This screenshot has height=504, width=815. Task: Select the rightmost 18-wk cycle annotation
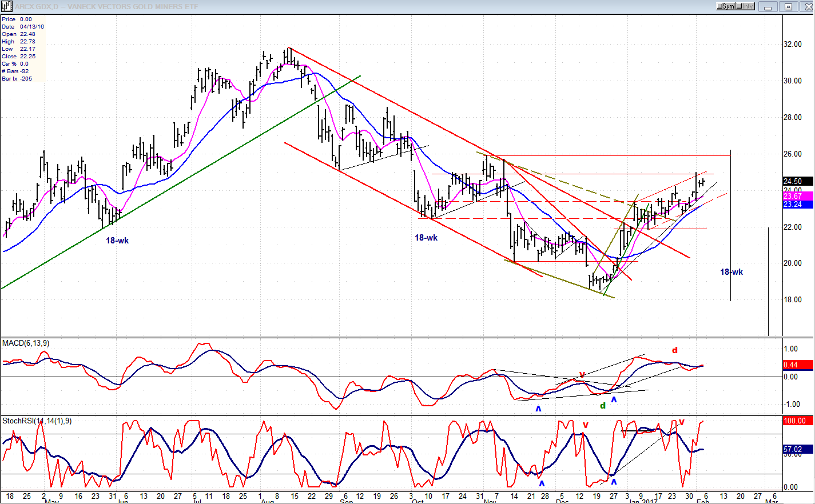tap(731, 272)
